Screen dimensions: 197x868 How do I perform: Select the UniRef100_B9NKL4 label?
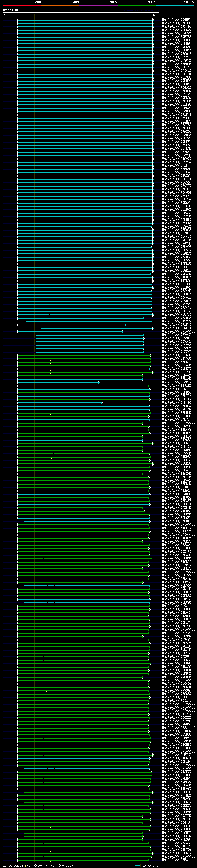pyautogui.click(x=177, y=328)
